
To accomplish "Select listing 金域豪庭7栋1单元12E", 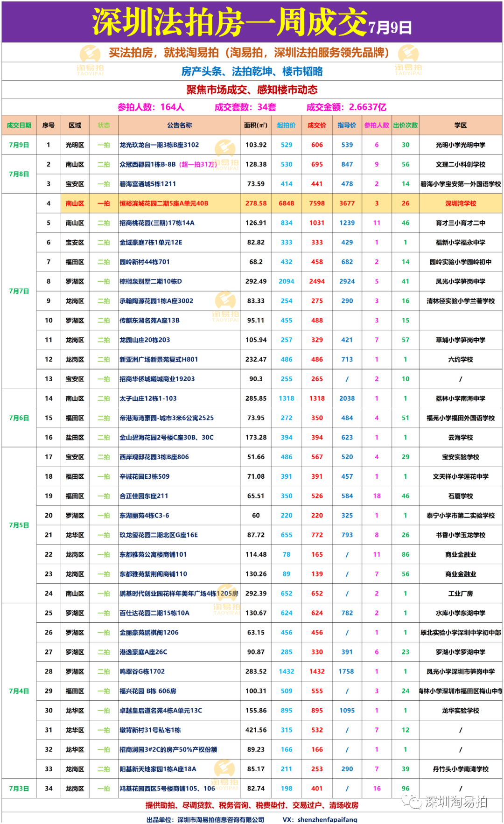I will click(x=151, y=243).
